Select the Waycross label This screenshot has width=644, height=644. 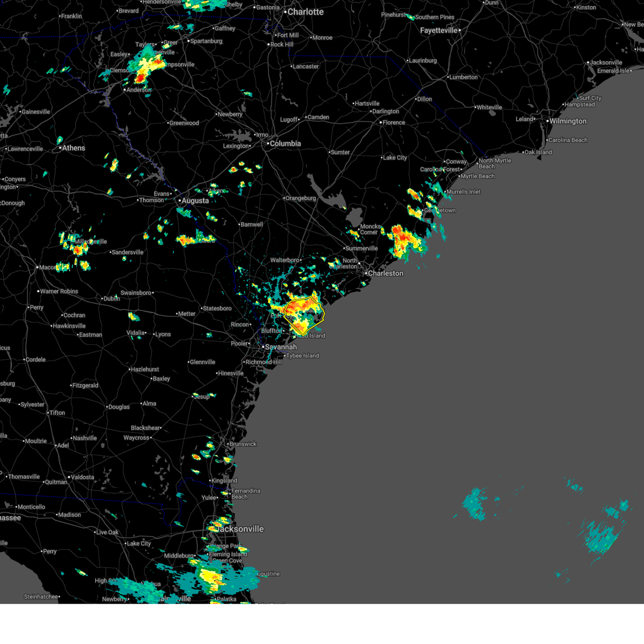tap(136, 438)
